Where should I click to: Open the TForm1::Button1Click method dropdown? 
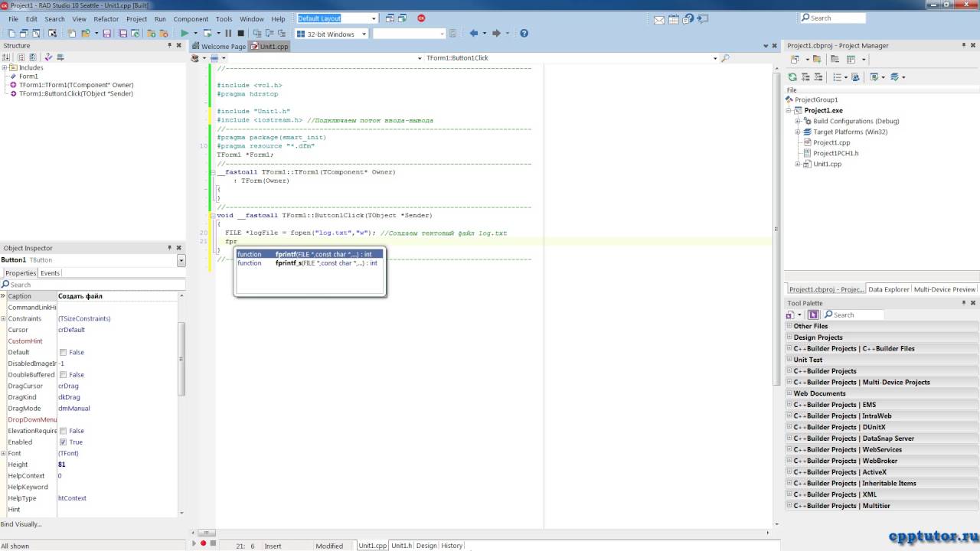click(715, 58)
